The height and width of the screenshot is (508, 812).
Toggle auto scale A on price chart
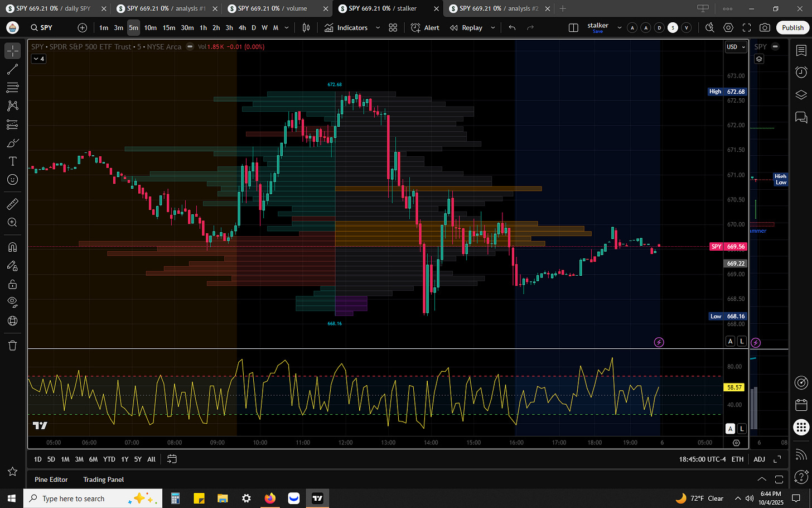coord(730,341)
